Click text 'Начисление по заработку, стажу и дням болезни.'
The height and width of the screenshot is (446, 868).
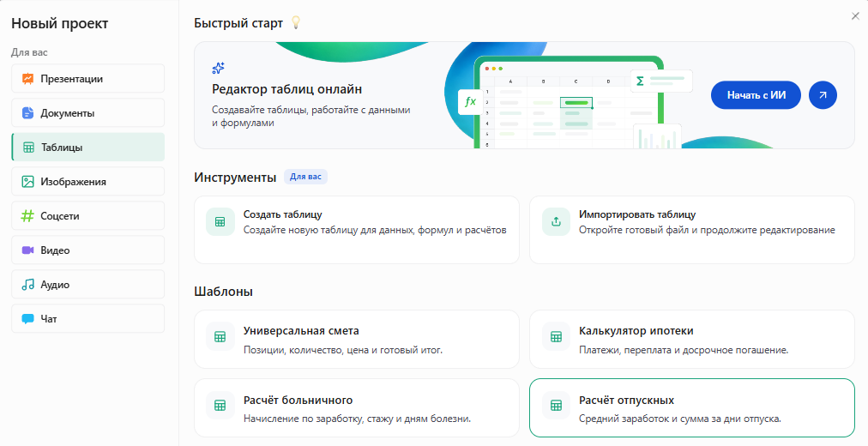357,419
